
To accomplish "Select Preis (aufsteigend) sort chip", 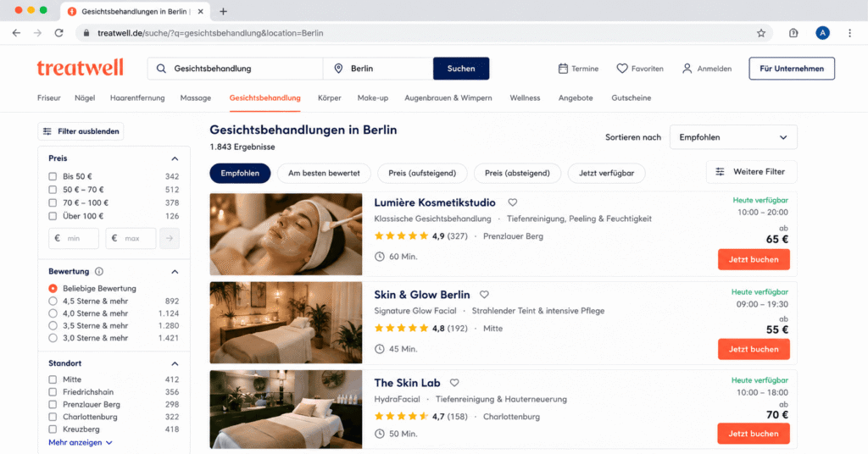I will click(x=422, y=173).
